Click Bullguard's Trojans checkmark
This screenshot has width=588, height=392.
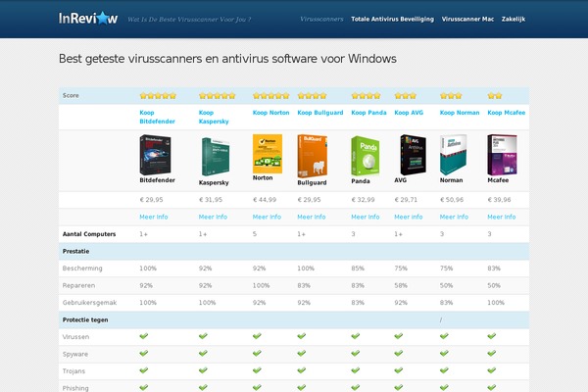302,370
